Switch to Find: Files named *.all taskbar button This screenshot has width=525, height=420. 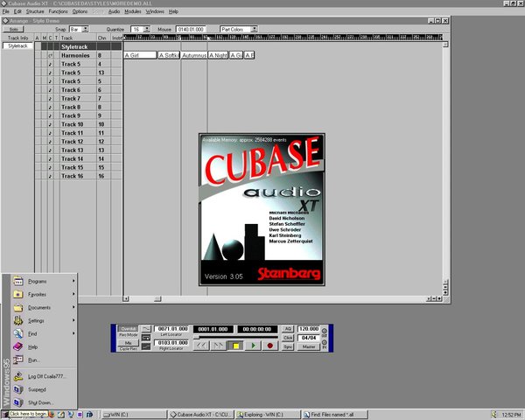tap(334, 415)
